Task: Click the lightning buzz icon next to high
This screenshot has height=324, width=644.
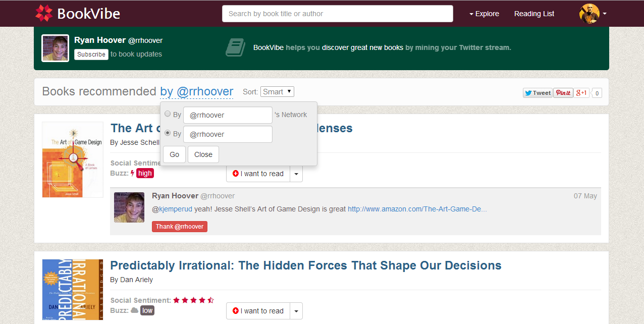Action: click(x=133, y=173)
